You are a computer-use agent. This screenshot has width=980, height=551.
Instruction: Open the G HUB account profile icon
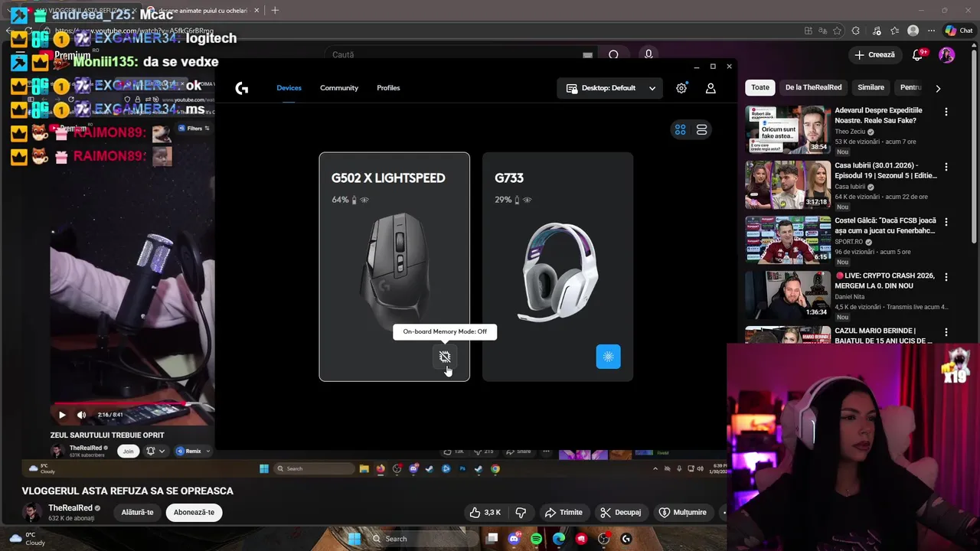(x=710, y=88)
